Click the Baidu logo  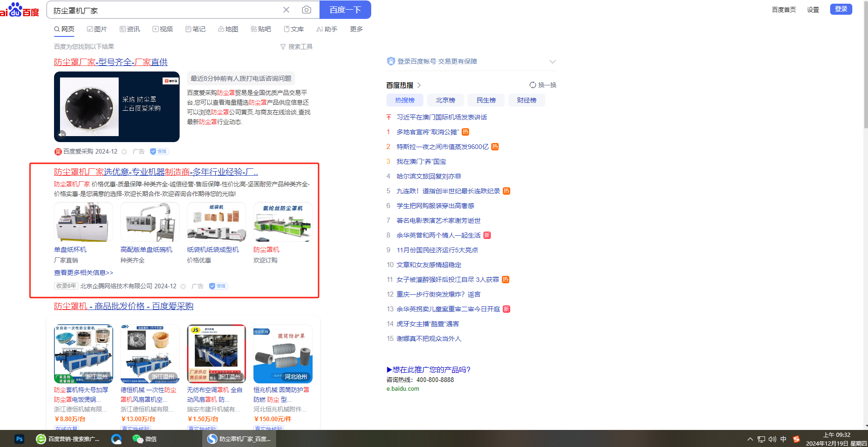tap(19, 10)
